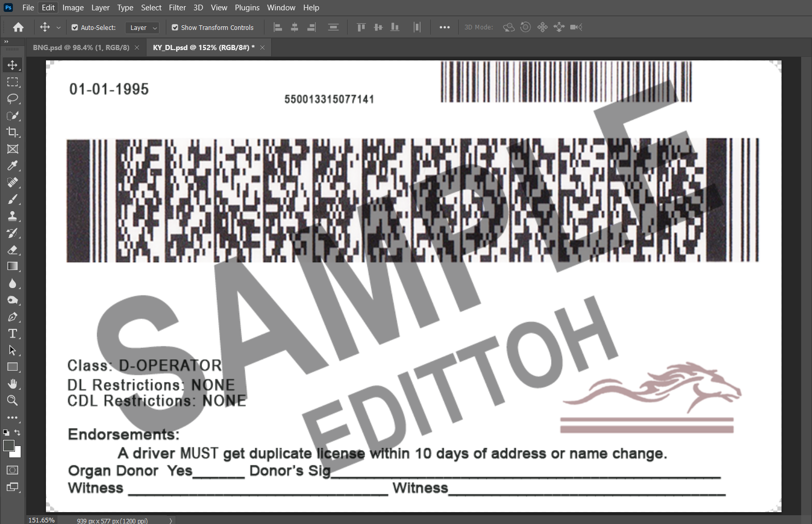
Task: Align vertical centers in options bar
Action: 378,27
